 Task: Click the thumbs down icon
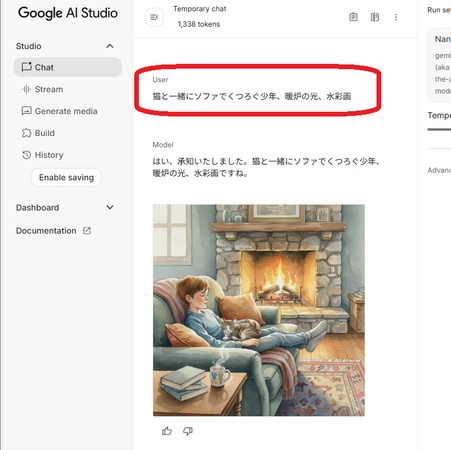[188, 431]
